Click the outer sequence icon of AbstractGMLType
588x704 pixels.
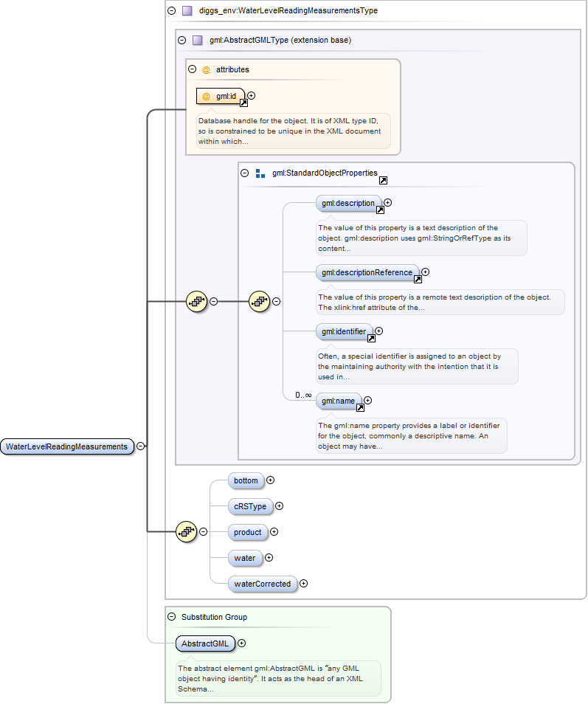[196, 301]
